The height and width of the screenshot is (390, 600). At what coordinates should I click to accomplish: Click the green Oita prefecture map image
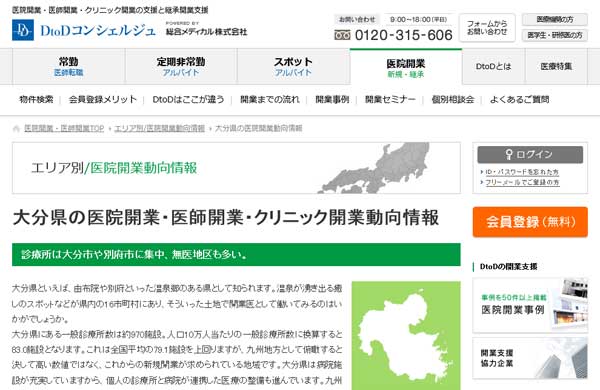tap(406, 336)
